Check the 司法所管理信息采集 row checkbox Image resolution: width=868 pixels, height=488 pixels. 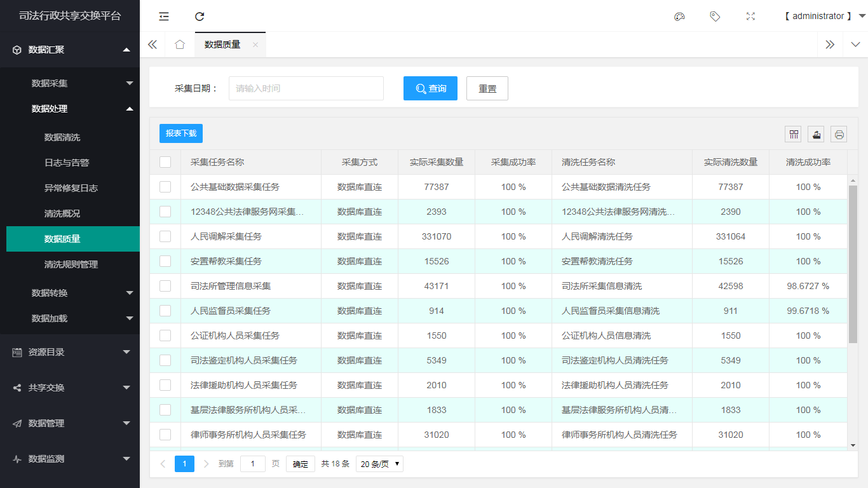point(165,286)
